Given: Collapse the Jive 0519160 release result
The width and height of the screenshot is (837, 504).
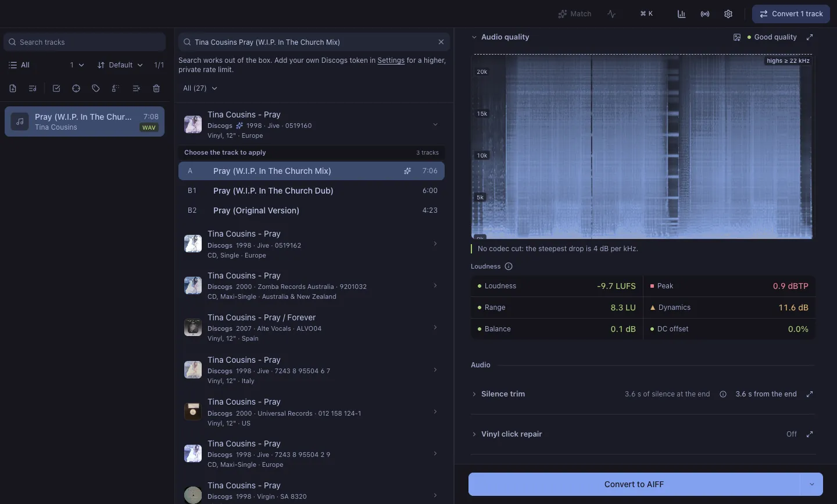Looking at the screenshot, I should [435, 124].
